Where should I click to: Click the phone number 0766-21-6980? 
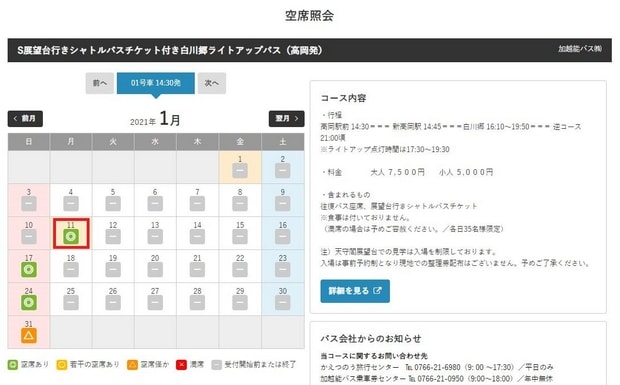click(x=437, y=367)
